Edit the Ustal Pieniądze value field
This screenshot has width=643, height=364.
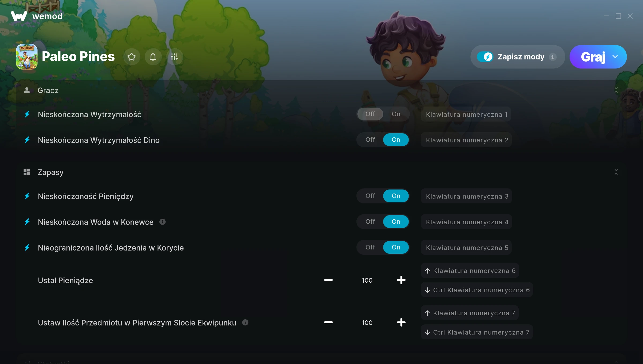click(x=367, y=280)
